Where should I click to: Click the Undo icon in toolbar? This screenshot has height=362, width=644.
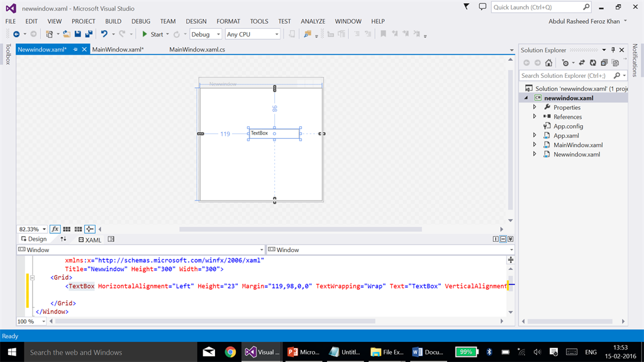pyautogui.click(x=104, y=35)
